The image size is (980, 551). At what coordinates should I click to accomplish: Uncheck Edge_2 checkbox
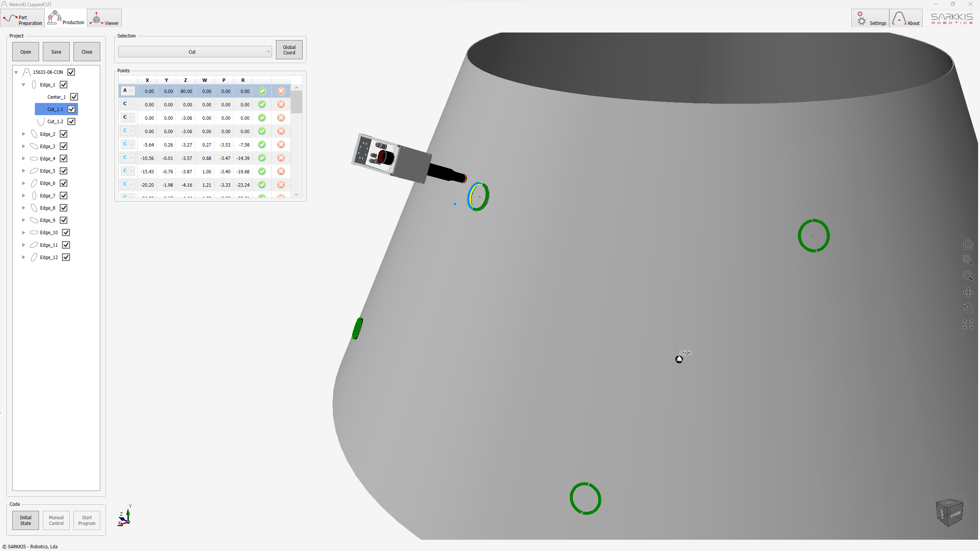64,134
